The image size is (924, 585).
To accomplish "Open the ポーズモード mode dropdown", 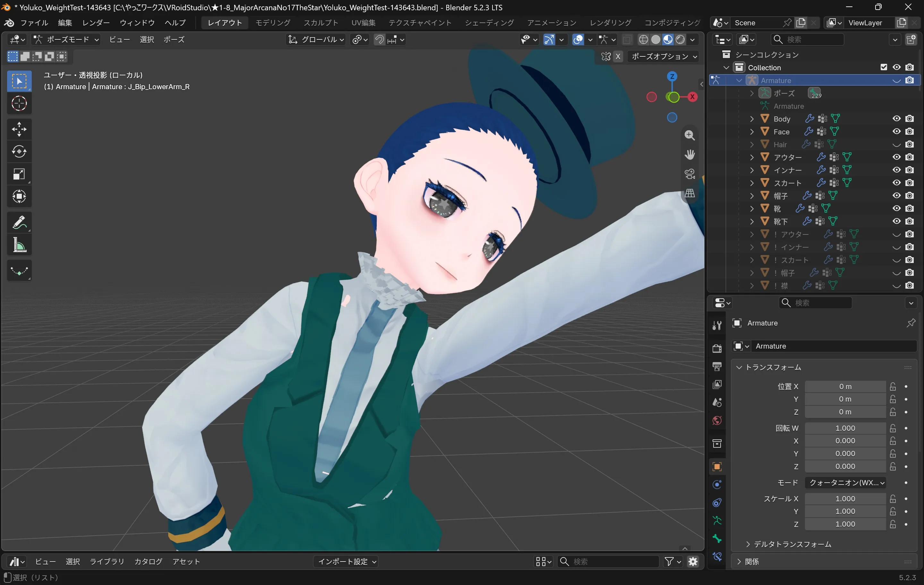I will coord(66,39).
